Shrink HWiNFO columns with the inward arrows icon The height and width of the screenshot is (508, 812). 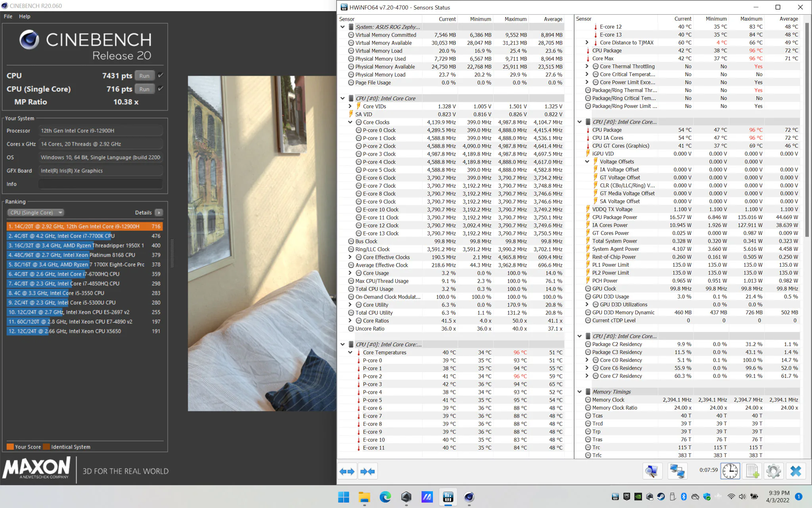coord(368,471)
